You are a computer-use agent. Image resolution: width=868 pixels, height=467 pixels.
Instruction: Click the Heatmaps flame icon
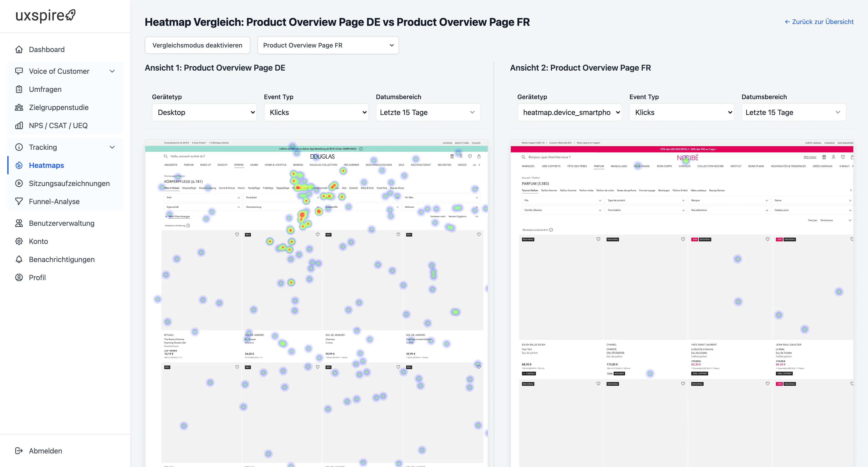click(x=19, y=165)
